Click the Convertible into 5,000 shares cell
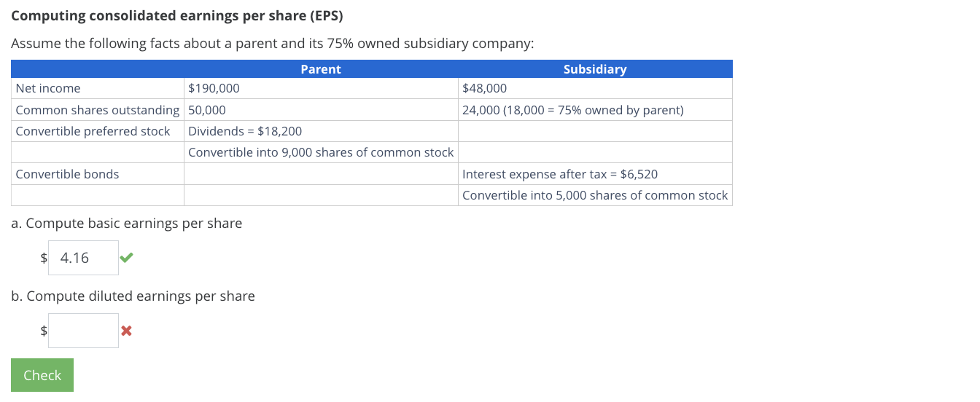980x402 pixels. click(x=595, y=195)
